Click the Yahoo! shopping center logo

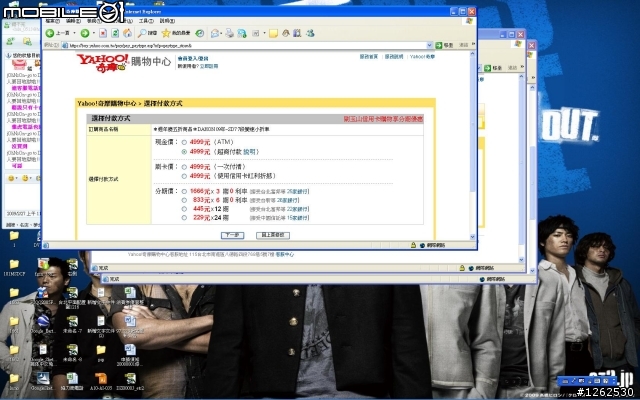[x=124, y=63]
